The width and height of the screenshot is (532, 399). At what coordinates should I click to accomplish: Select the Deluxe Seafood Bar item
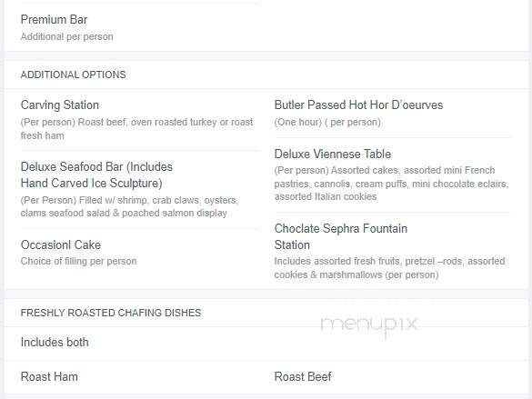pos(96,175)
